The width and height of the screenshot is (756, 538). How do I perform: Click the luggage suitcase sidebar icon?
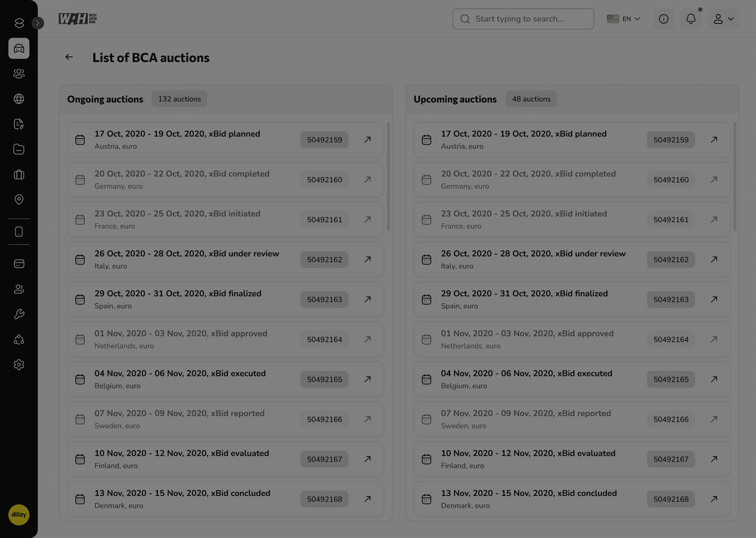tap(19, 174)
